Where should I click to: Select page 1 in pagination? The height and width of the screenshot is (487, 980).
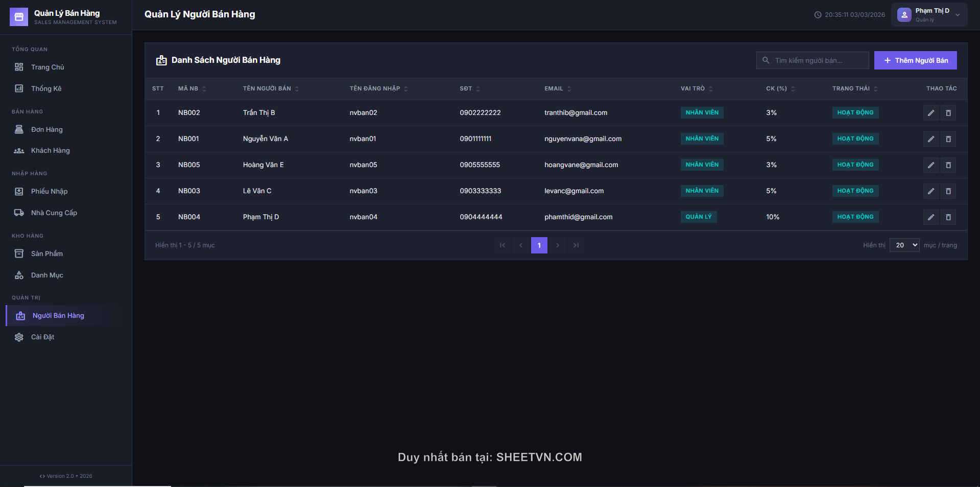[x=539, y=245]
